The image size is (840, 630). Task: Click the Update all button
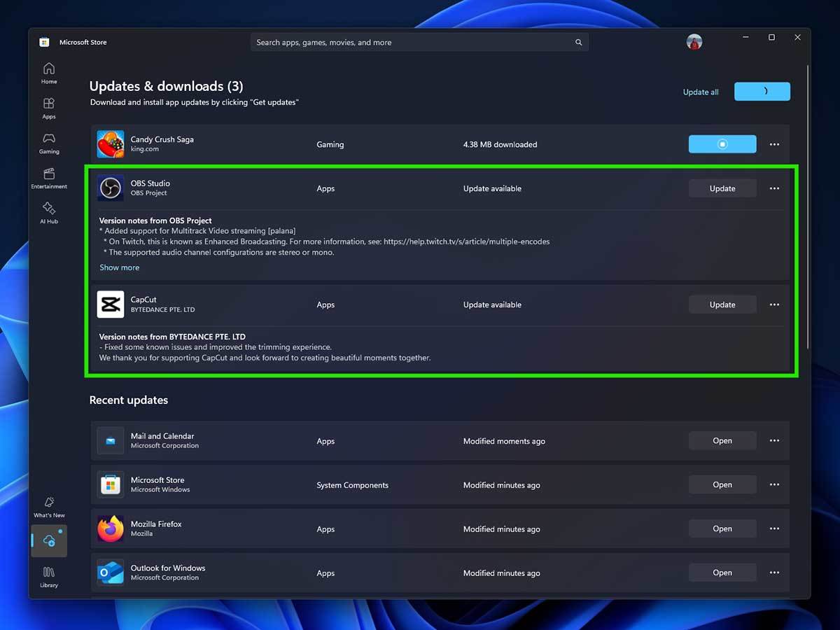tap(700, 92)
